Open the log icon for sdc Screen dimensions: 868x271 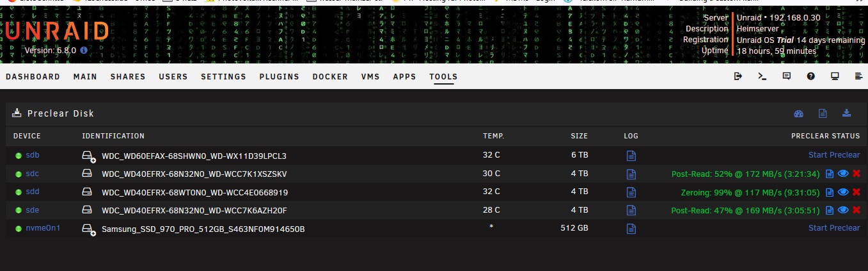631,174
